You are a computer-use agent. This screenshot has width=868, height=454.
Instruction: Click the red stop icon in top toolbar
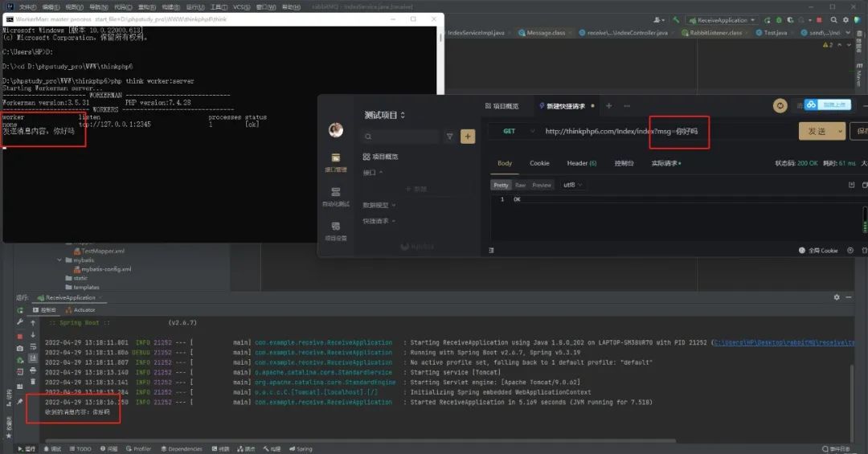[x=819, y=20]
